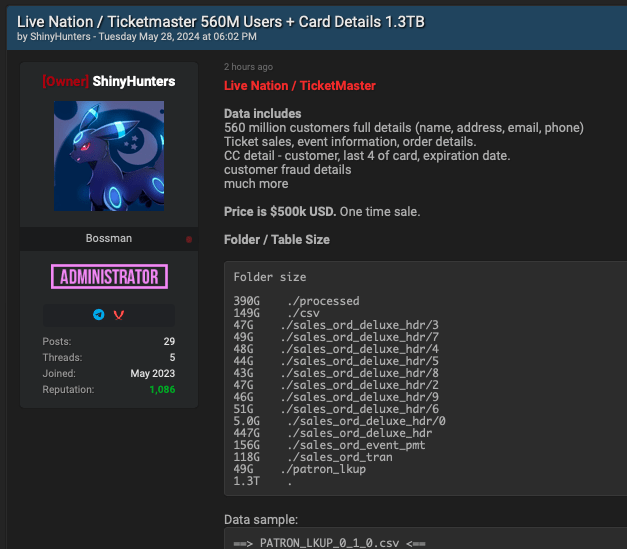Click the './processed' folder row
The image size is (627, 549).
tap(296, 301)
